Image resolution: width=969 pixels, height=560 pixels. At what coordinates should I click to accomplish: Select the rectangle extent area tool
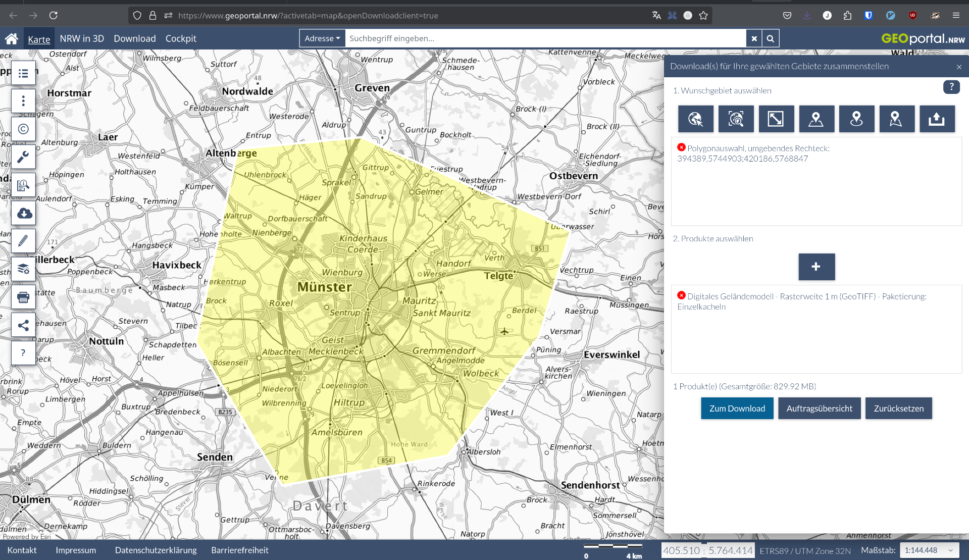(x=776, y=119)
